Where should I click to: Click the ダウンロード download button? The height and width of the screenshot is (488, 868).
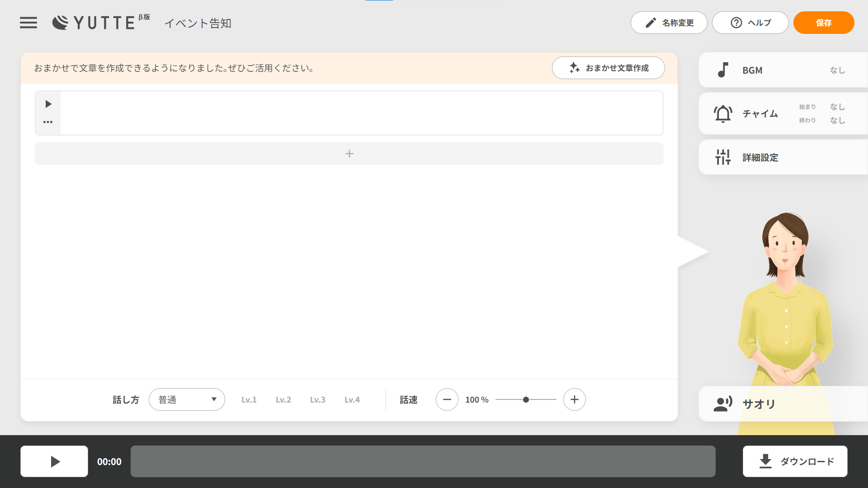tap(795, 461)
